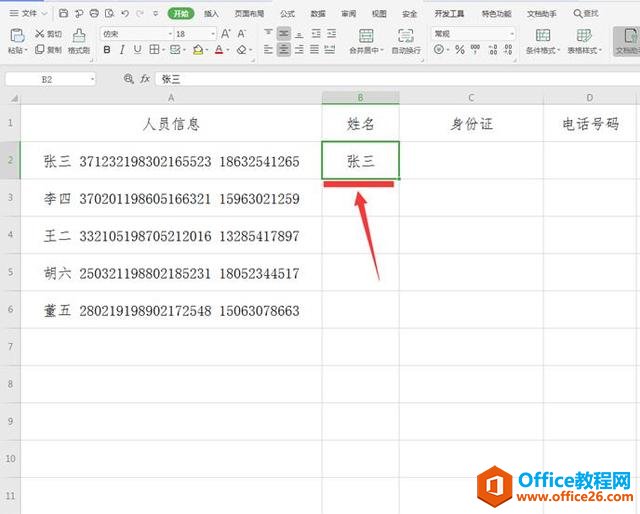
Task: Click the Wrap Text (自动换行) icon
Action: pos(405,36)
